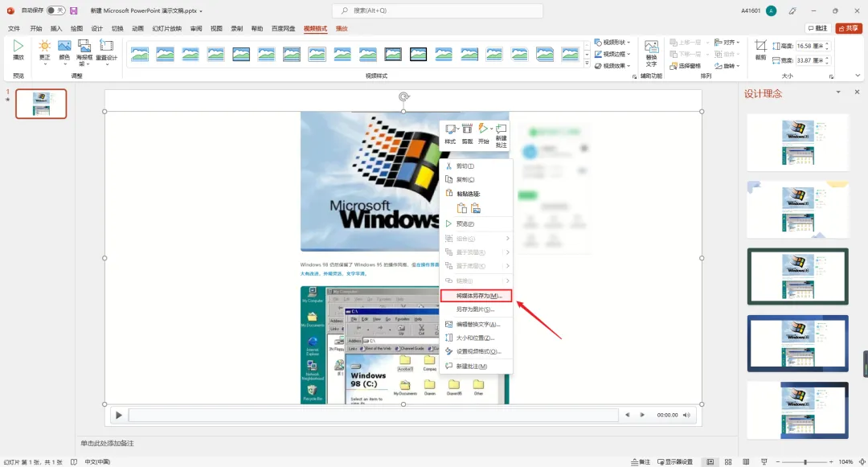Click Edit Alt Text (编辑替换文字) menu item
The image size is (868, 467).
click(x=476, y=324)
